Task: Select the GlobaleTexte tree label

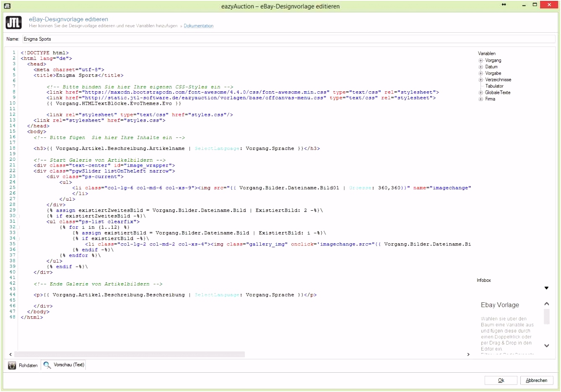Action: click(x=498, y=93)
